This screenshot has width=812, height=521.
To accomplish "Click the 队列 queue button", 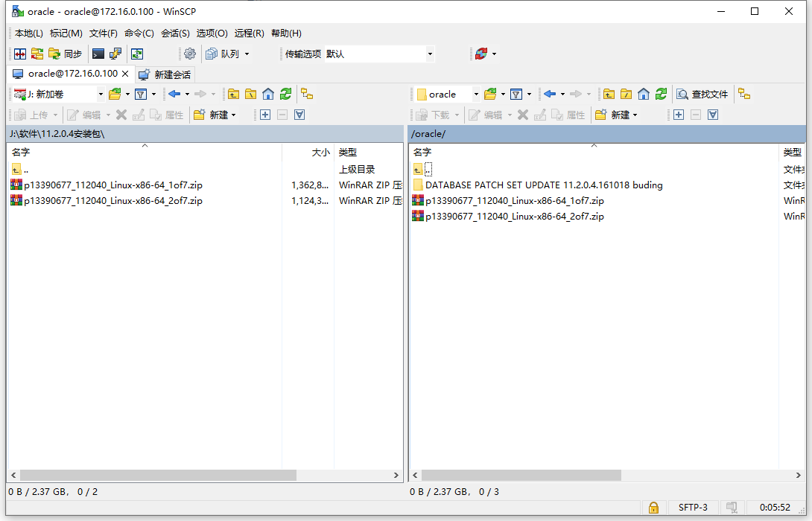I will point(222,54).
